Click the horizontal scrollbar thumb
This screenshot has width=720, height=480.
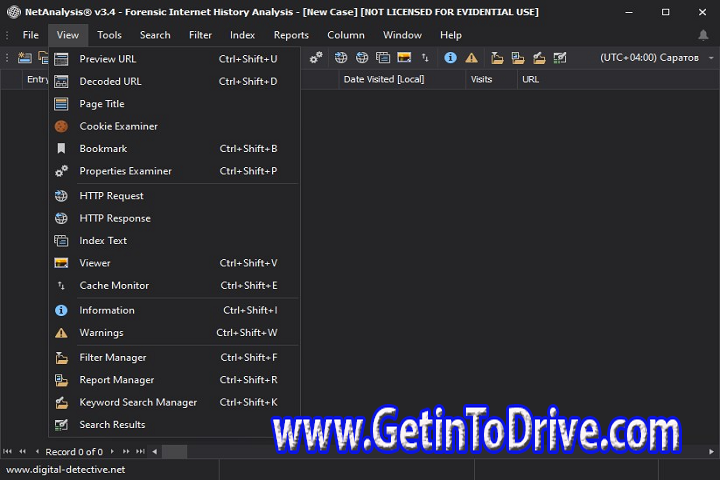[174, 452]
